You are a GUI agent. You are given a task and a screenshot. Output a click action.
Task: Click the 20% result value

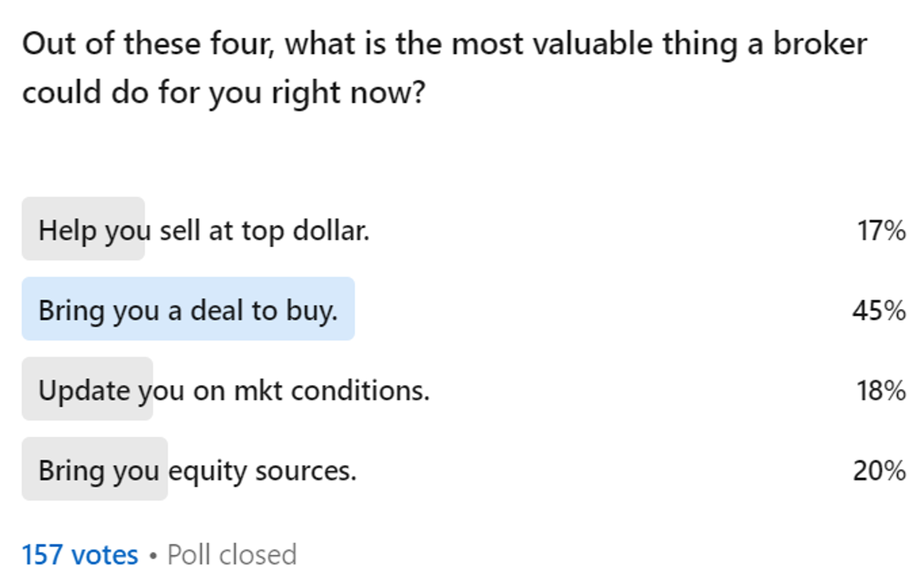pos(879,471)
